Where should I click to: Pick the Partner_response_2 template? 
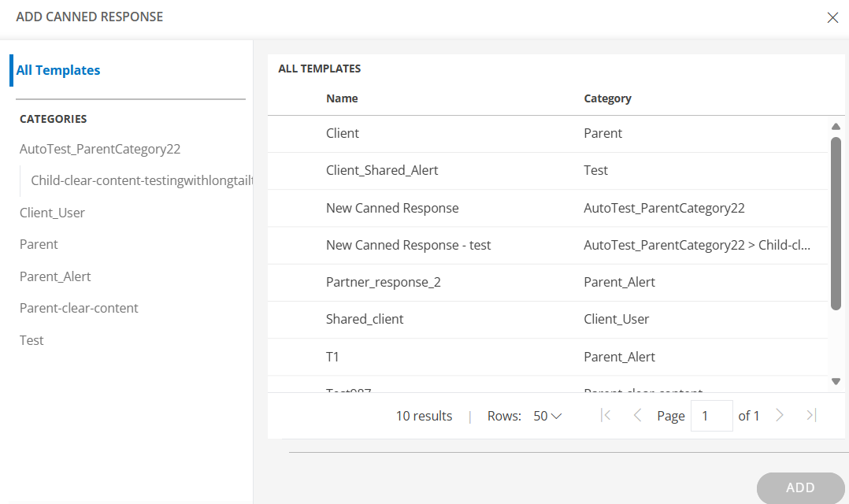click(x=383, y=282)
